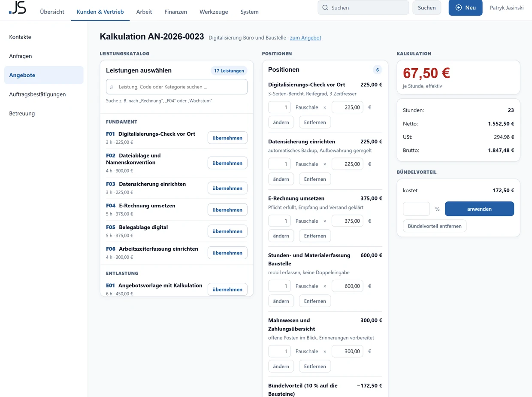Click ändern for Mahnwesen und Zahlungsübersicht
The height and width of the screenshot is (397, 532).
281,366
